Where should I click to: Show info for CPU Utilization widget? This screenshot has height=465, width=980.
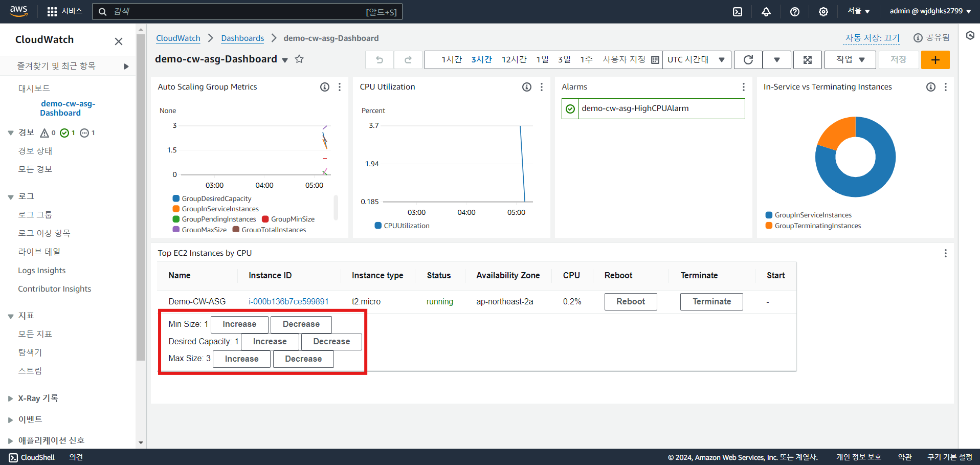coord(527,87)
